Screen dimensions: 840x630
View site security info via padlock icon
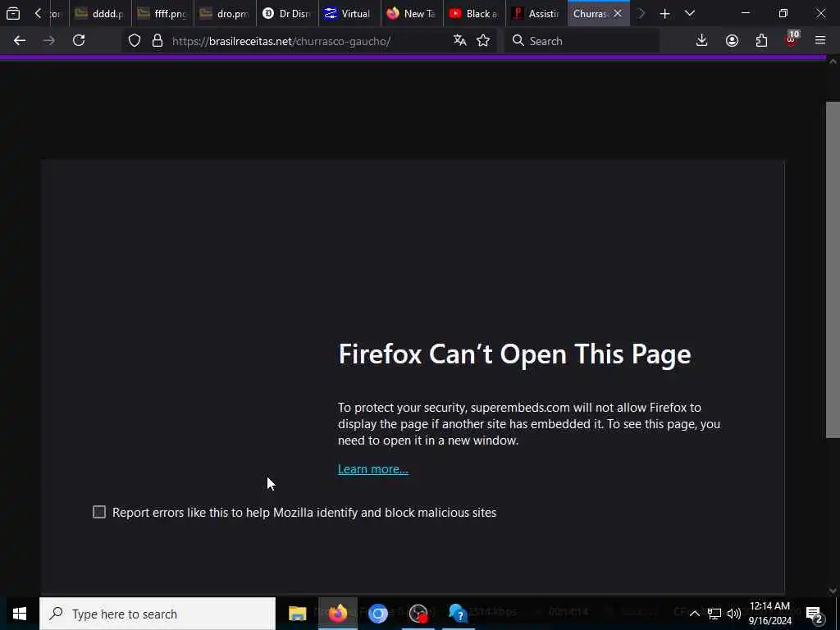point(157,41)
